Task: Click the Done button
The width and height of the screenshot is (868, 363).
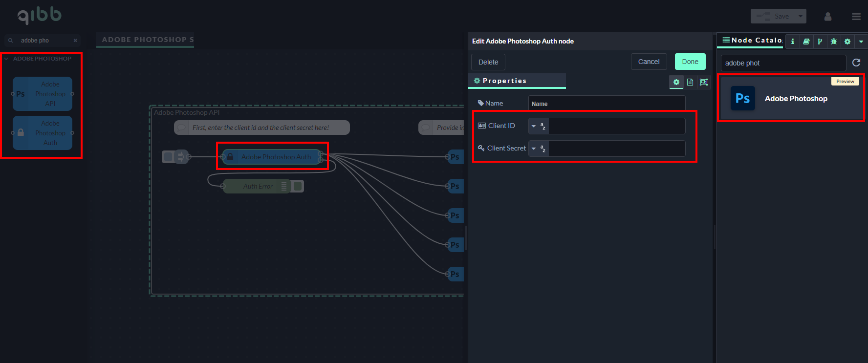Action: point(690,62)
